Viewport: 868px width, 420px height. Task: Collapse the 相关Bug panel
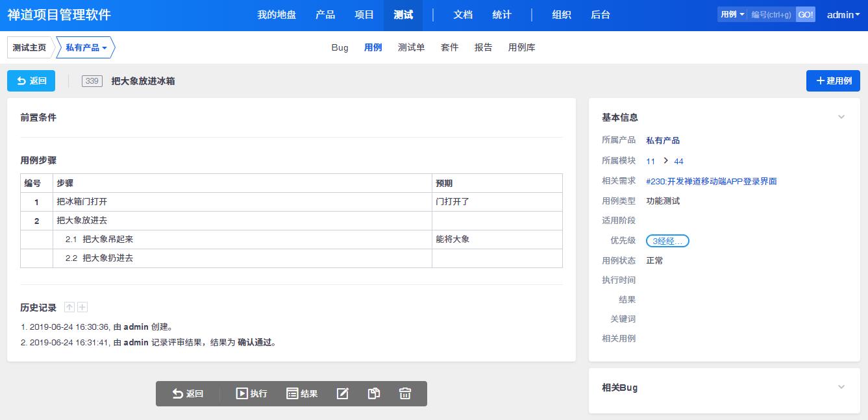(x=841, y=388)
